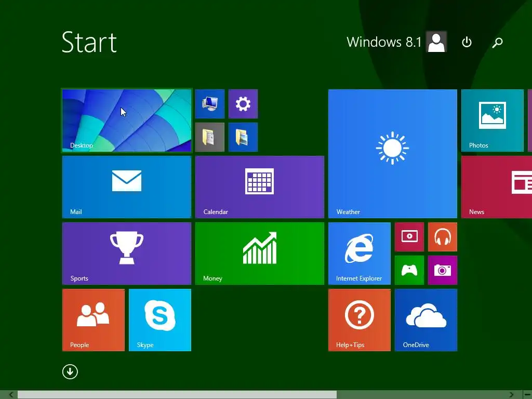The height and width of the screenshot is (399, 532).
Task: Launch the Sports trophy tile
Action: (127, 254)
